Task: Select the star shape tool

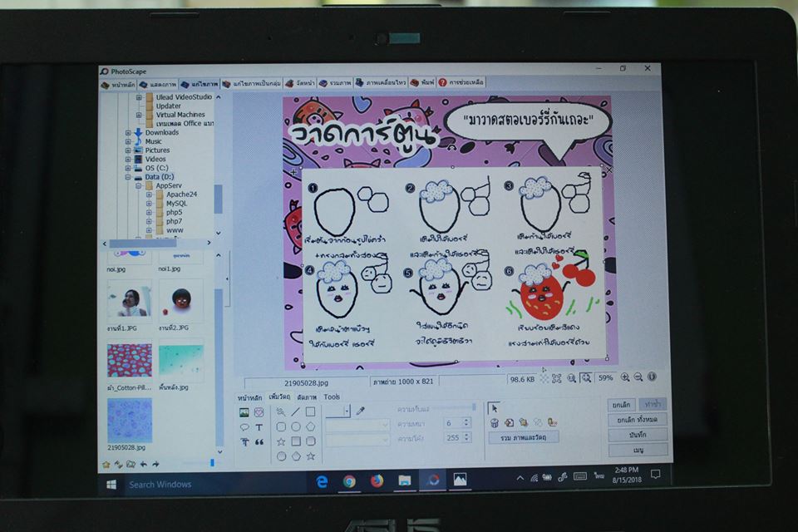Action: point(281,441)
